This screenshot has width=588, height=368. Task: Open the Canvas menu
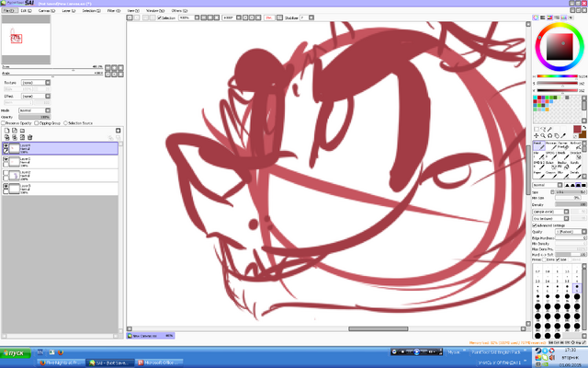(x=47, y=10)
